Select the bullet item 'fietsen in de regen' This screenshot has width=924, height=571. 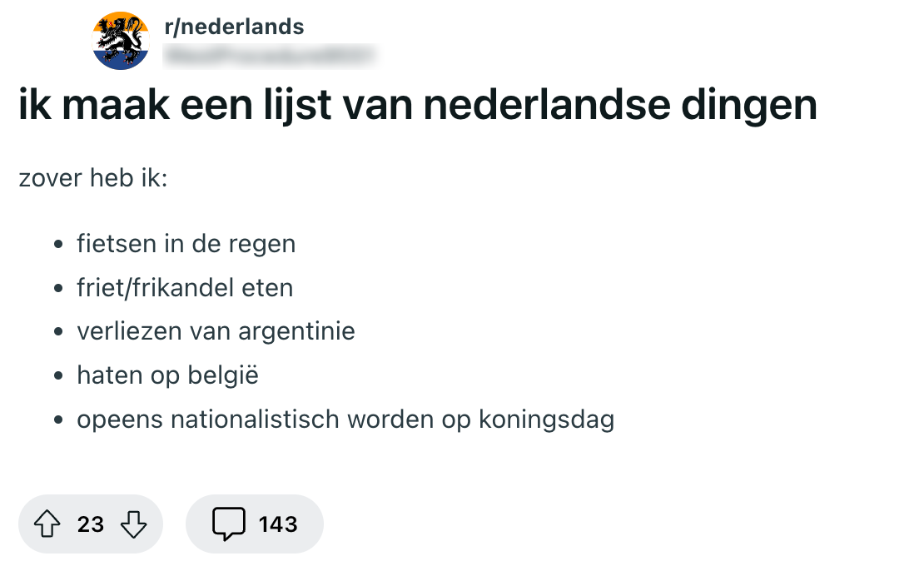click(x=186, y=244)
